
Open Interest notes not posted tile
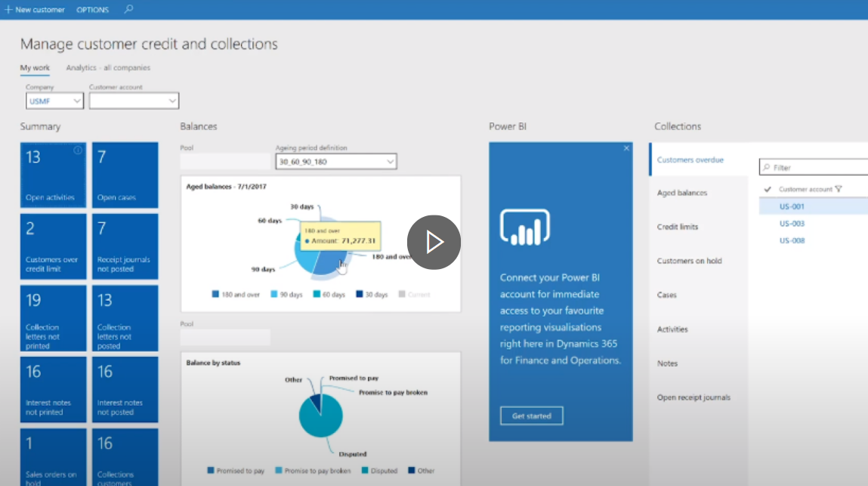pyautogui.click(x=125, y=389)
